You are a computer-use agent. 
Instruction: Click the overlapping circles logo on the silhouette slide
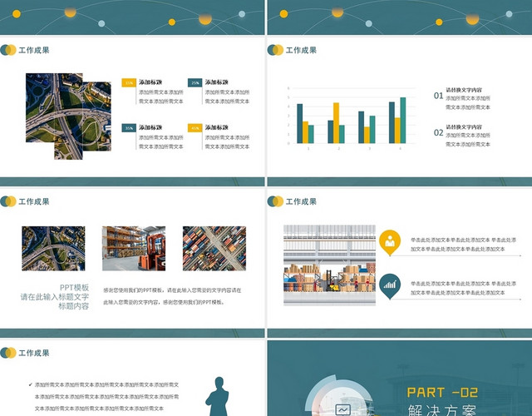[x=8, y=353]
